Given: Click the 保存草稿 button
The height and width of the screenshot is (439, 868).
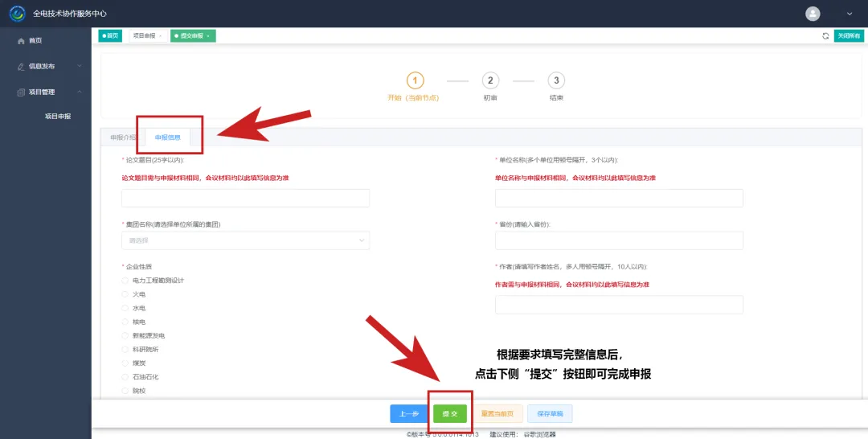Looking at the screenshot, I should (550, 413).
